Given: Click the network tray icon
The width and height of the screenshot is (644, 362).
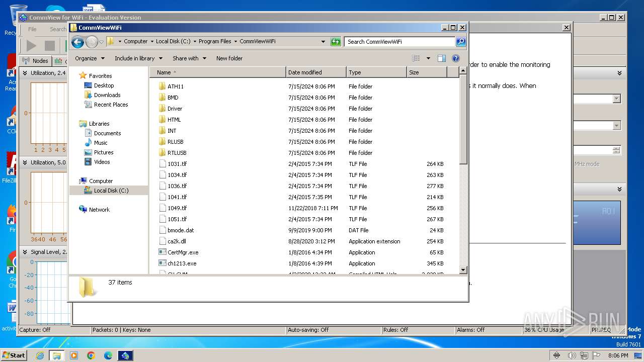Looking at the screenshot, I should pyautogui.click(x=584, y=355).
